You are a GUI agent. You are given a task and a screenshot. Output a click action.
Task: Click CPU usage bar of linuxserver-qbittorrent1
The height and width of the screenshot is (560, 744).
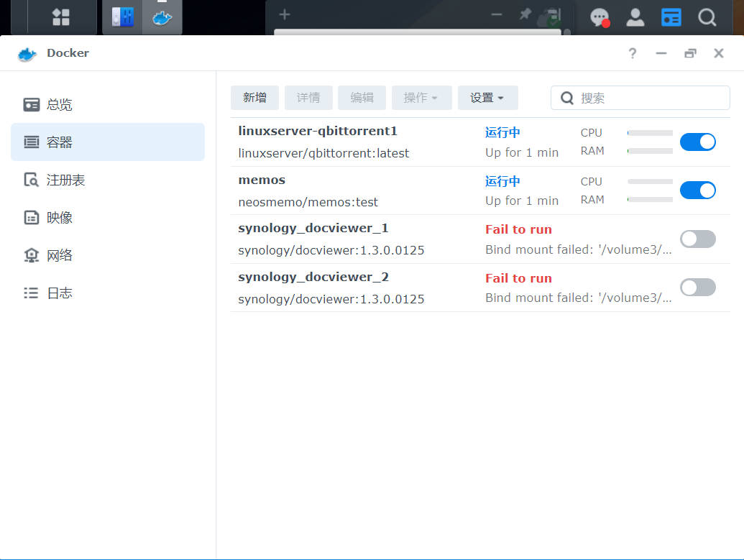click(x=650, y=133)
